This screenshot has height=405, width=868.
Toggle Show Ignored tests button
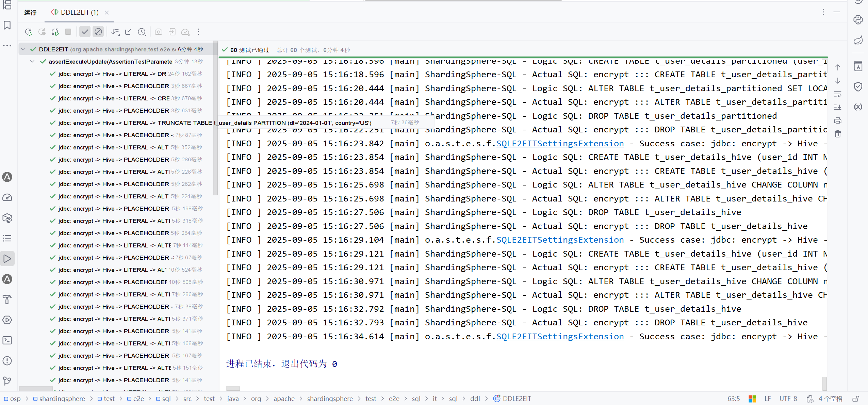coord(98,32)
